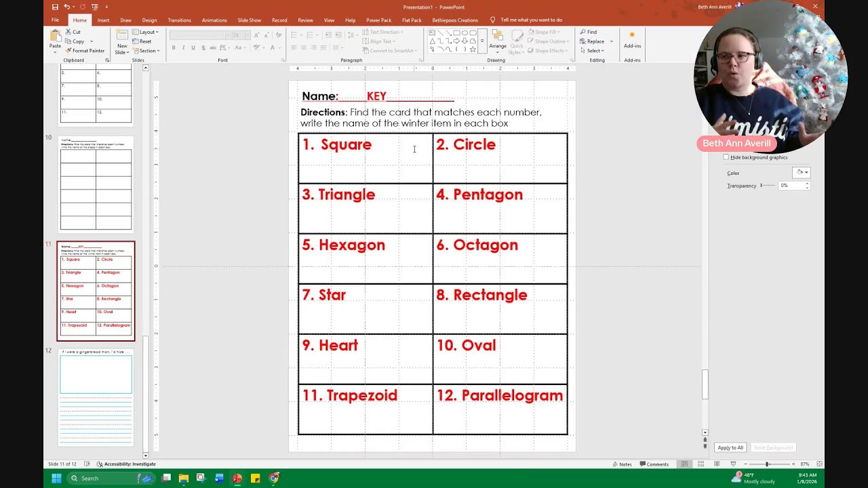Open PowerPoint icon on the taskbar
The image size is (868, 488).
pyautogui.click(x=237, y=478)
